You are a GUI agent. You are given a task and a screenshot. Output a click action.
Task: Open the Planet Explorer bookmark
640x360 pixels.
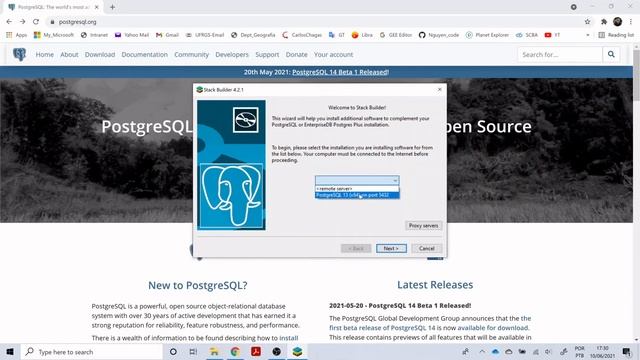point(487,35)
